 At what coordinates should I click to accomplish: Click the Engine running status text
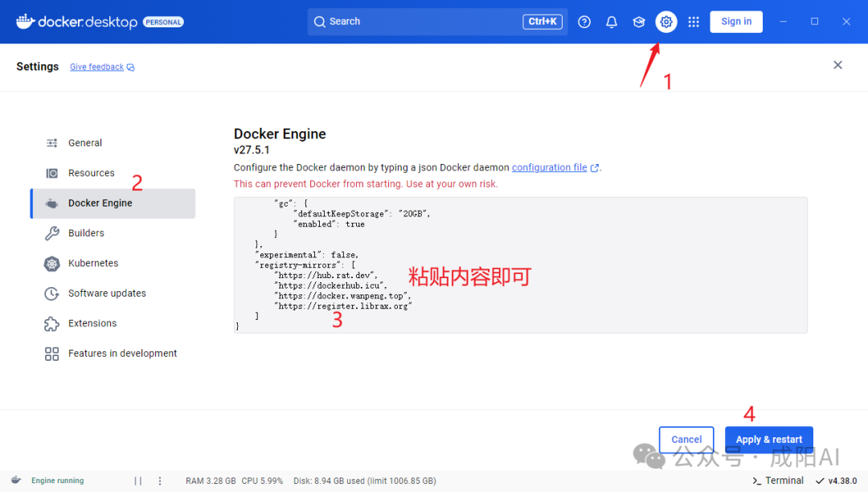click(x=58, y=481)
